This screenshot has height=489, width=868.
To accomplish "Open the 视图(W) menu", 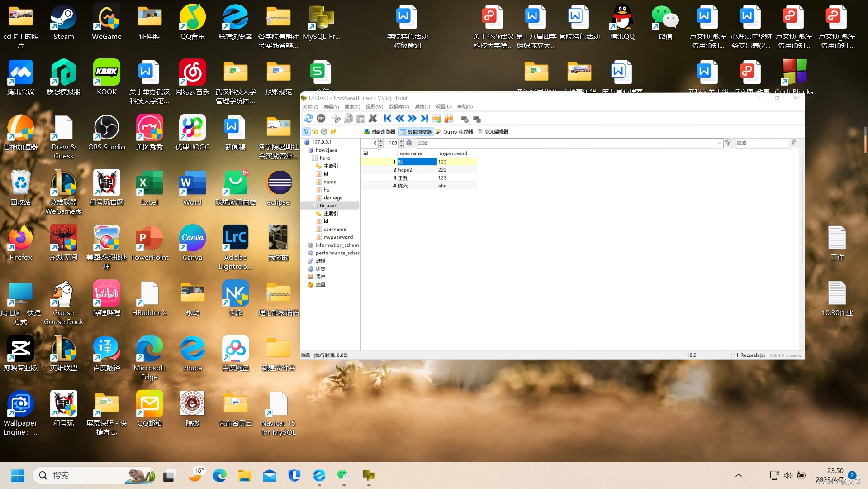I will (x=374, y=106).
